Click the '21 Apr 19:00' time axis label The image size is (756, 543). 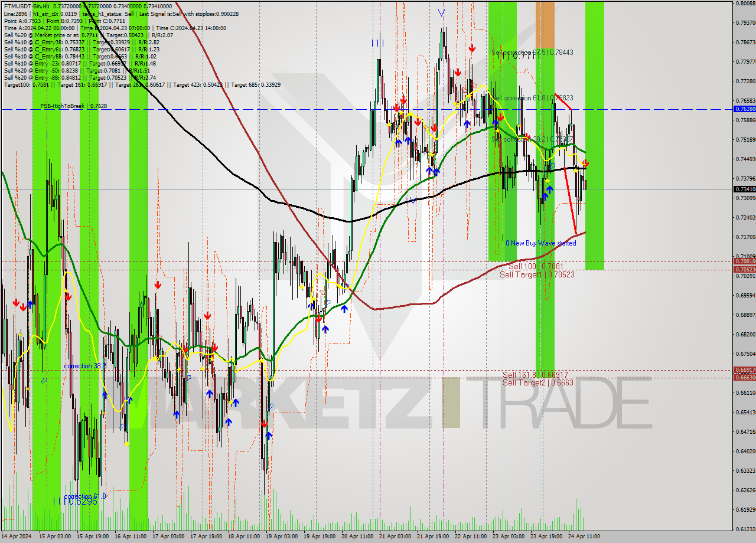[433, 537]
